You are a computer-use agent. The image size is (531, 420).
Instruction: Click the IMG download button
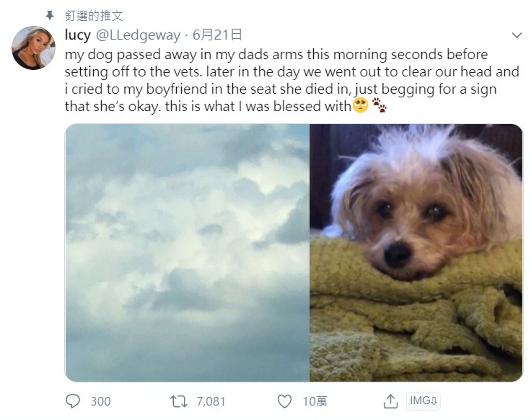click(x=423, y=401)
